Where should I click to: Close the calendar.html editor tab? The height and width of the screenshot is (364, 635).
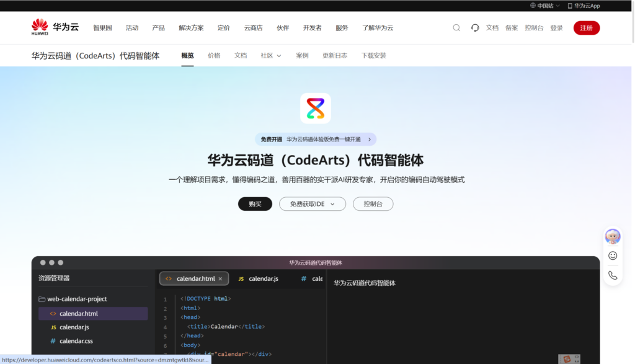tap(220, 278)
